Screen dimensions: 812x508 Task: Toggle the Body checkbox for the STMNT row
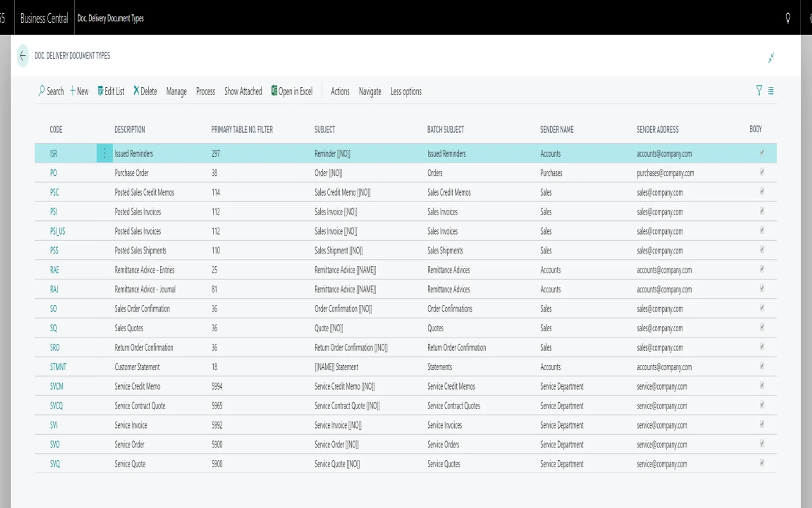coord(762,366)
